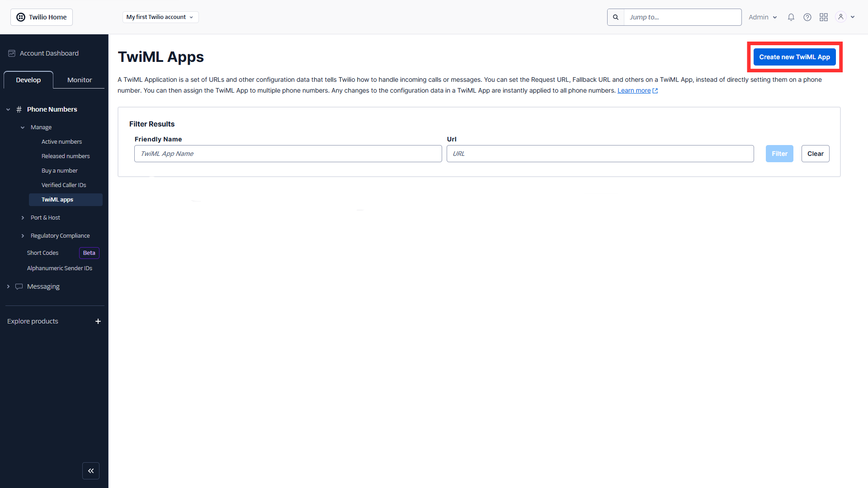This screenshot has height=488, width=868.
Task: Open the product switcher grid icon
Action: 823,17
